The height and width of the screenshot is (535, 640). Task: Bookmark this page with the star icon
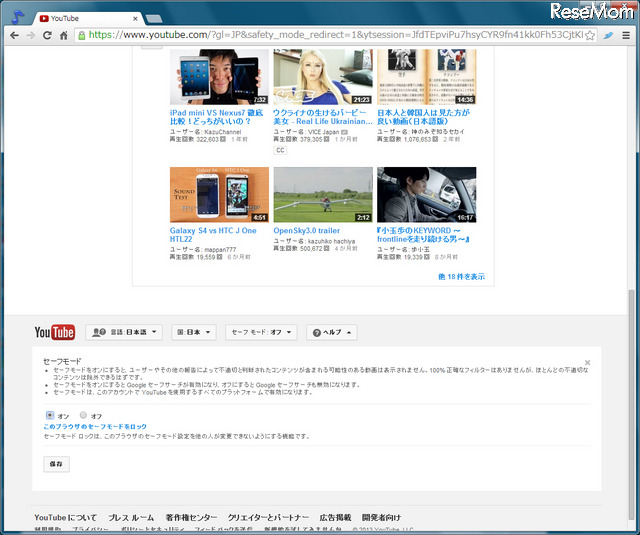pos(590,35)
